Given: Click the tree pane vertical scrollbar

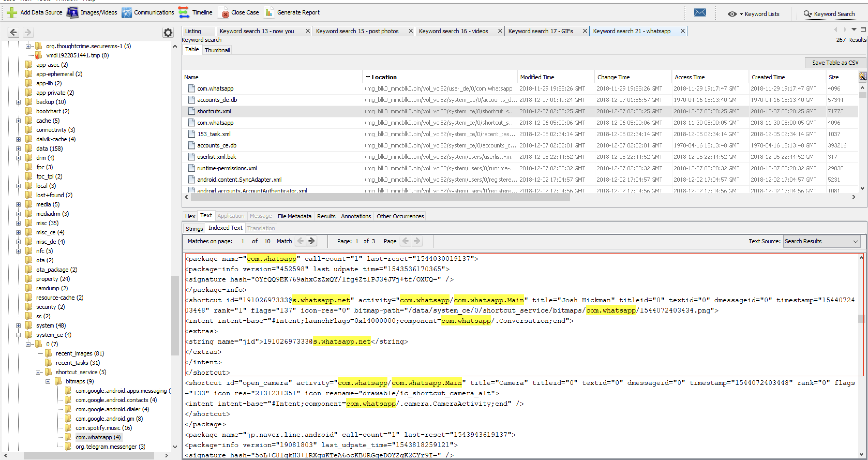Looking at the screenshot, I should [175, 316].
